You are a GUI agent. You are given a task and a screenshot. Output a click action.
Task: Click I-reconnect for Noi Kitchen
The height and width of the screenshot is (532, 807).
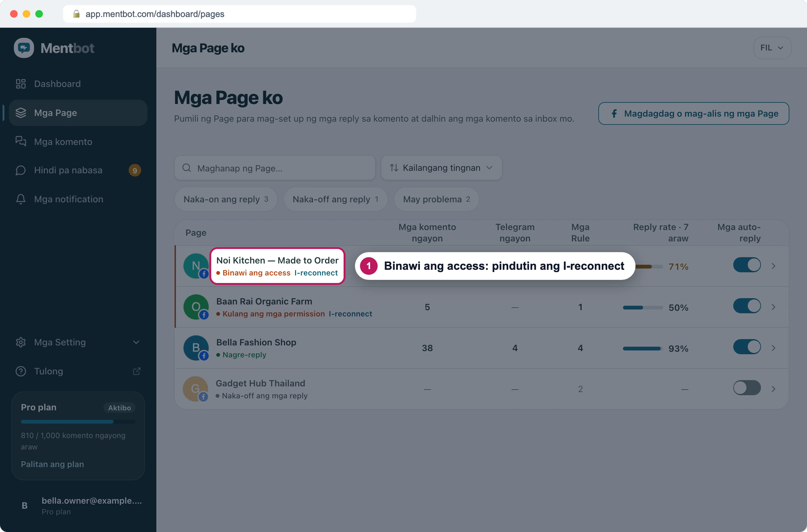[316, 273]
